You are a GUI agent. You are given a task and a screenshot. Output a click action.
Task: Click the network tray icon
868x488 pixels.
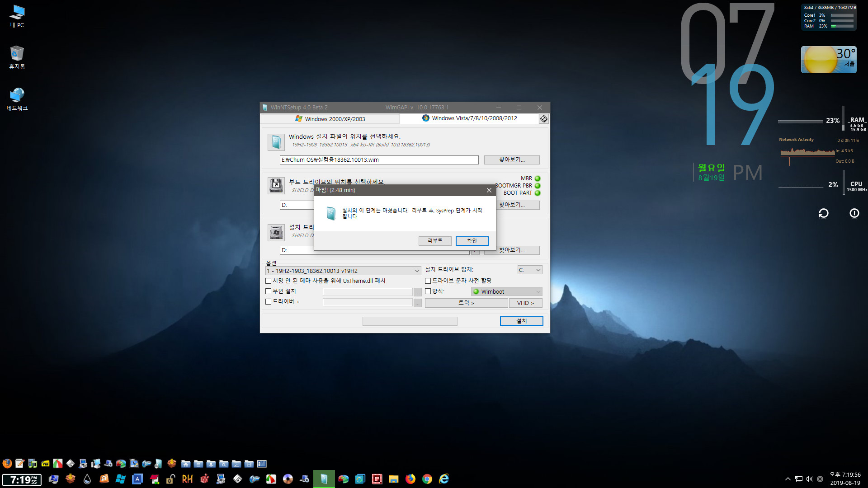[x=799, y=479]
